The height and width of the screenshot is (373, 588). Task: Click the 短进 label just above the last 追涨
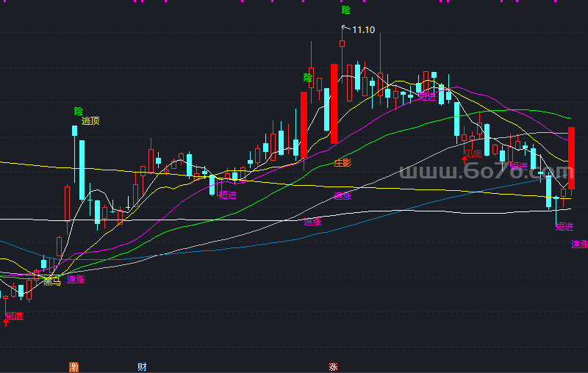pos(564,227)
